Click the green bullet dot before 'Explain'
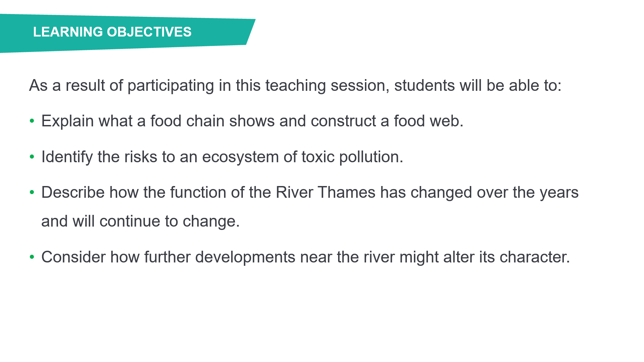This screenshot has height=362, width=644. pos(32,121)
